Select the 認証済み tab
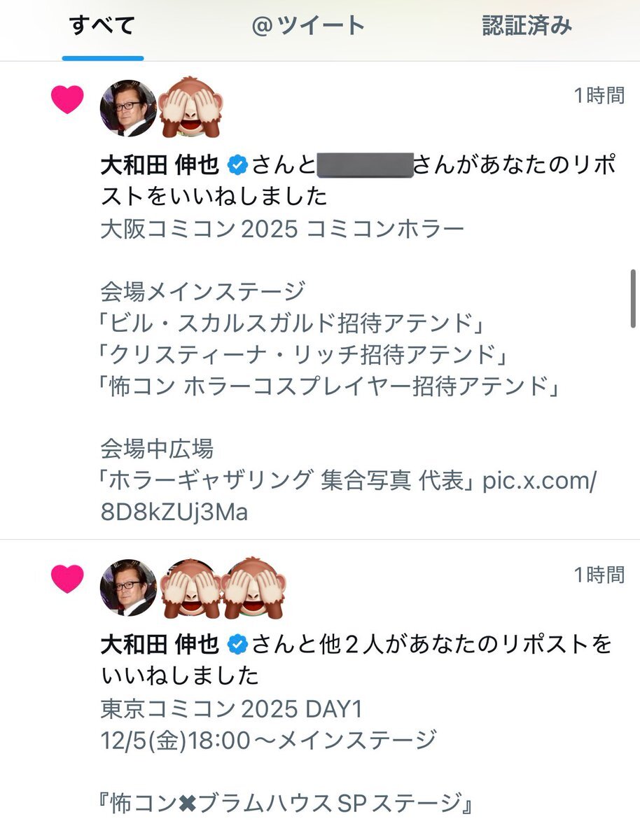This screenshot has height=840, width=640. 527,27
